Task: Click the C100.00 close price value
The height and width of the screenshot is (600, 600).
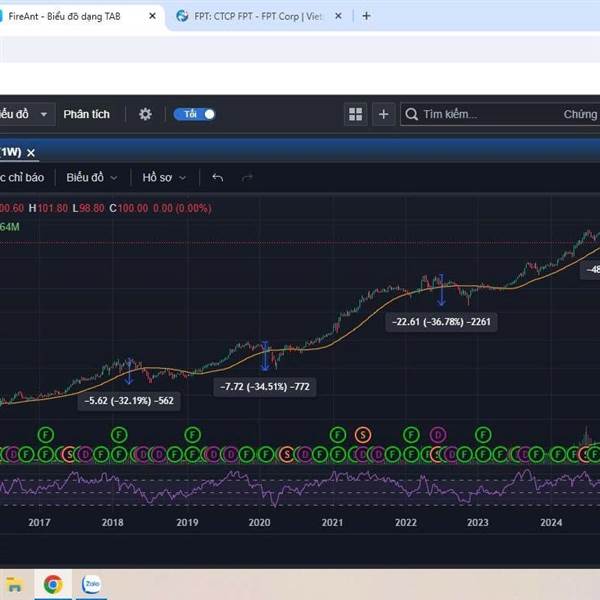Action: pos(129,208)
